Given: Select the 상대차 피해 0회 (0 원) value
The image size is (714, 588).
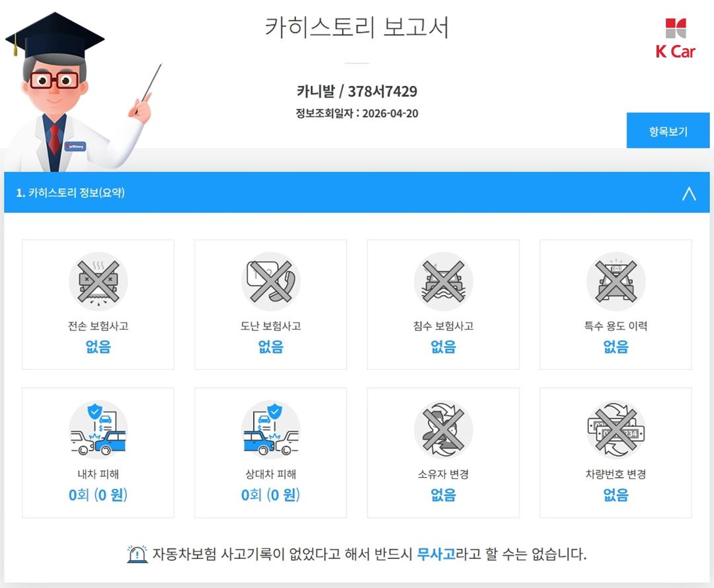Looking at the screenshot, I should pos(270,495).
